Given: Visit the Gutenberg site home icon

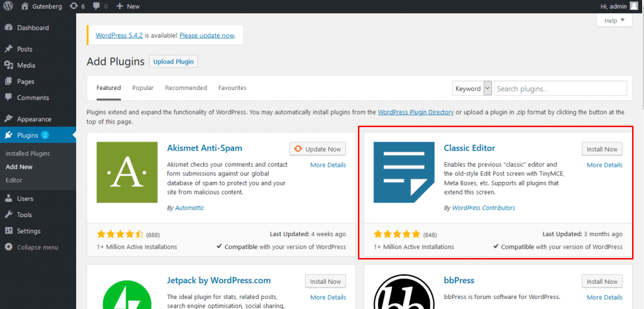Looking at the screenshot, I should (x=25, y=6).
